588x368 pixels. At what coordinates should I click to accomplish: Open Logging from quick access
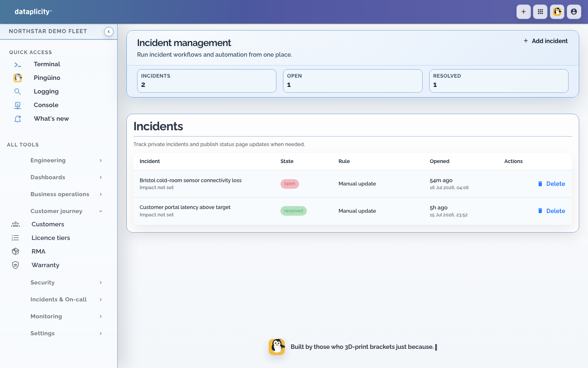(46, 92)
